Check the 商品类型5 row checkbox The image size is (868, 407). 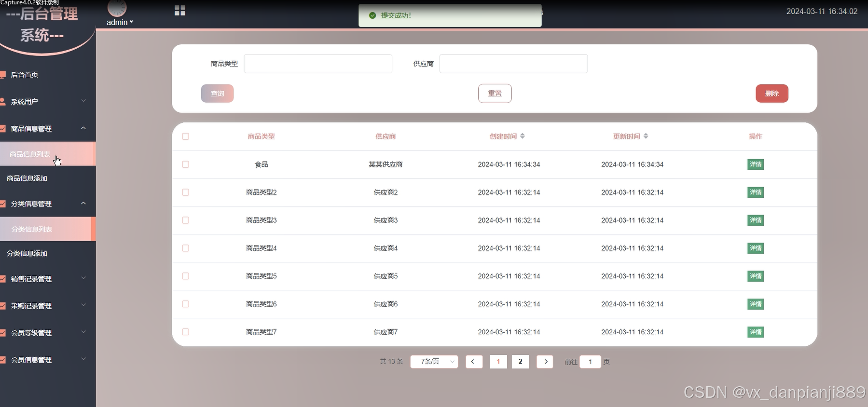185,276
